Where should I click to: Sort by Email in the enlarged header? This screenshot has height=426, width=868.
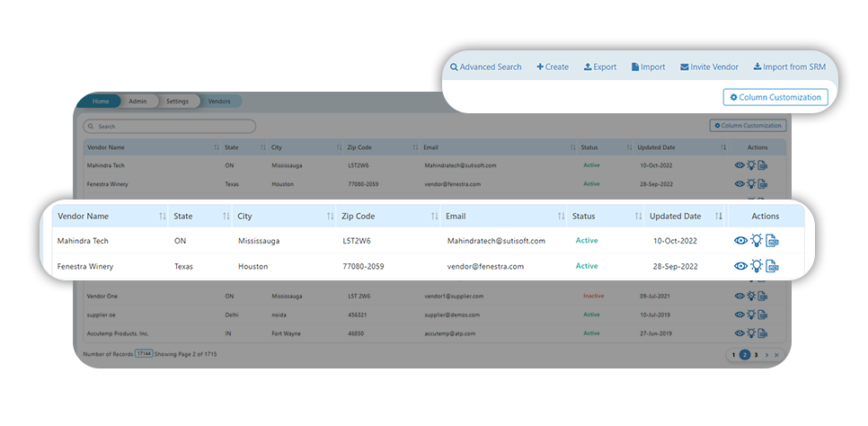(562, 216)
